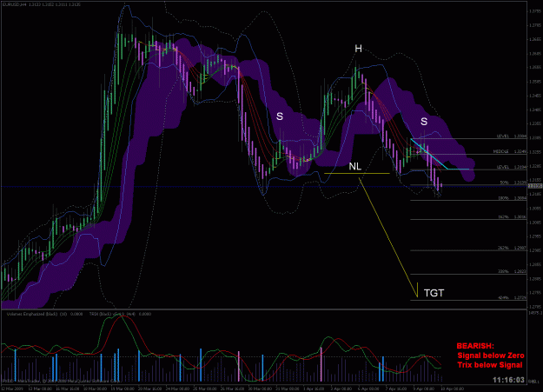Click the 11:16:03 clock readout

[508, 380]
